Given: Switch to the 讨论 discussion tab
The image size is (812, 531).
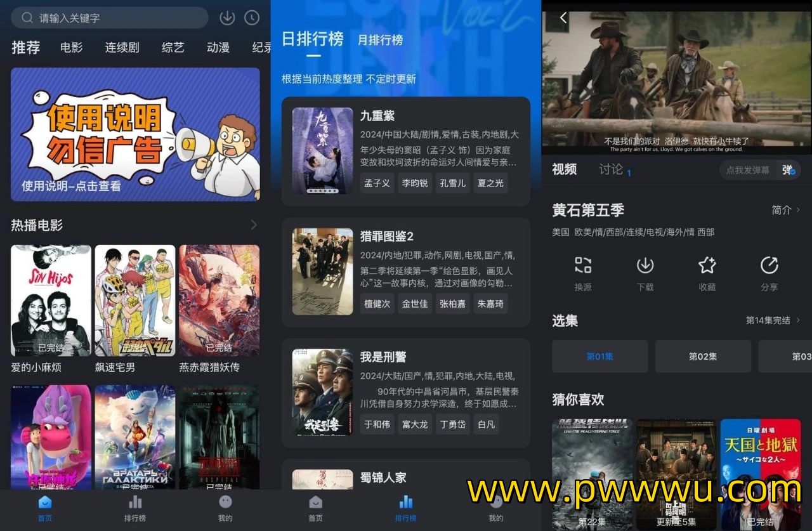Looking at the screenshot, I should point(611,169).
